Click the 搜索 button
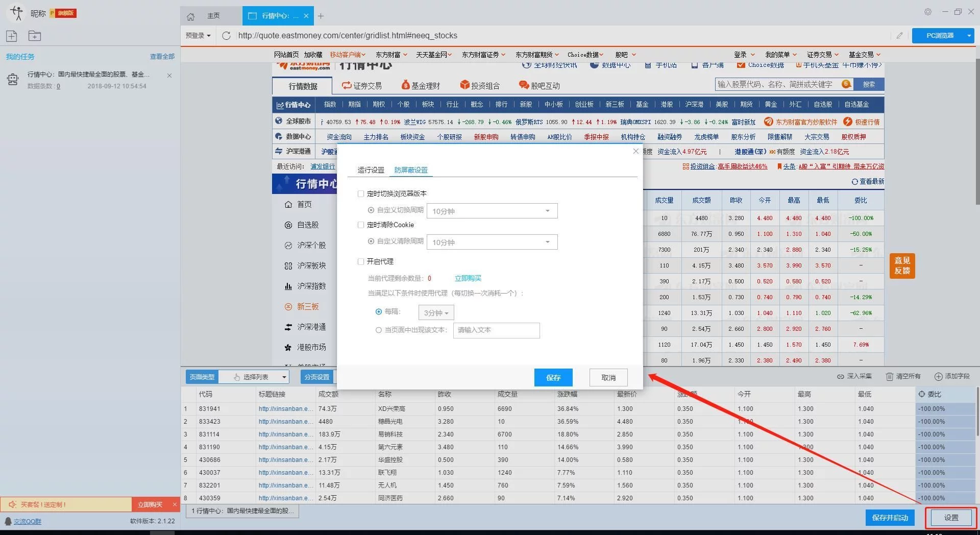The height and width of the screenshot is (535, 980). 869,84
